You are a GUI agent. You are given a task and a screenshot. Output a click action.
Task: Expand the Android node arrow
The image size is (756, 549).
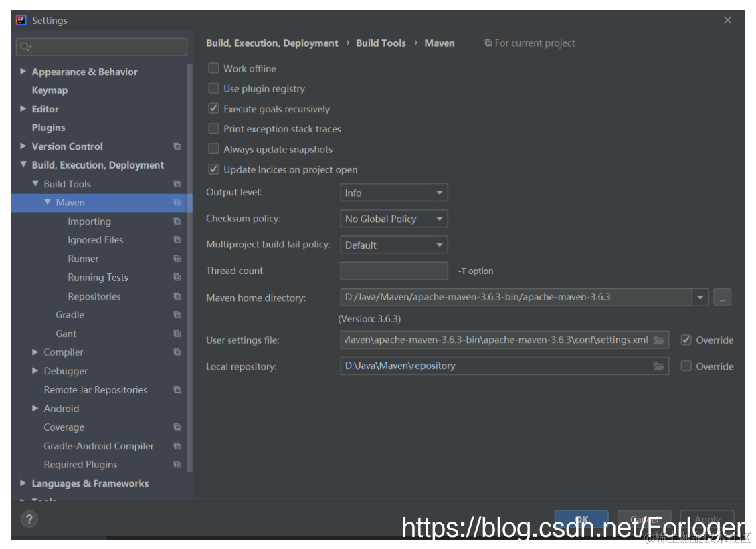point(35,408)
